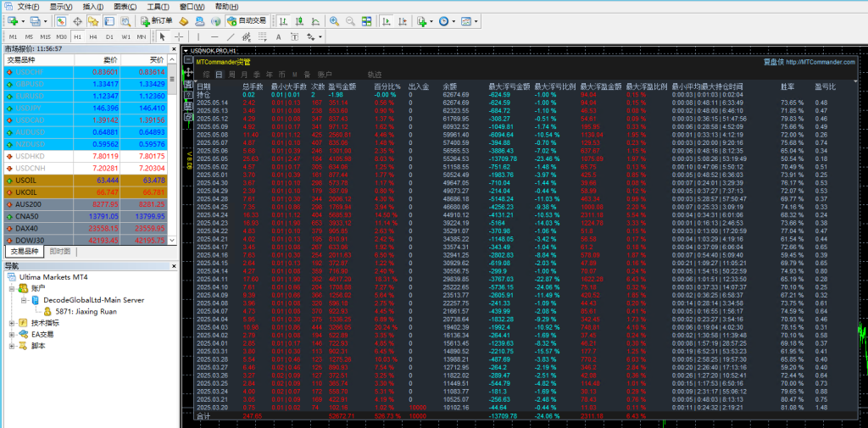Select the equidistant channel tool
The height and width of the screenshot is (428, 868).
(247, 36)
